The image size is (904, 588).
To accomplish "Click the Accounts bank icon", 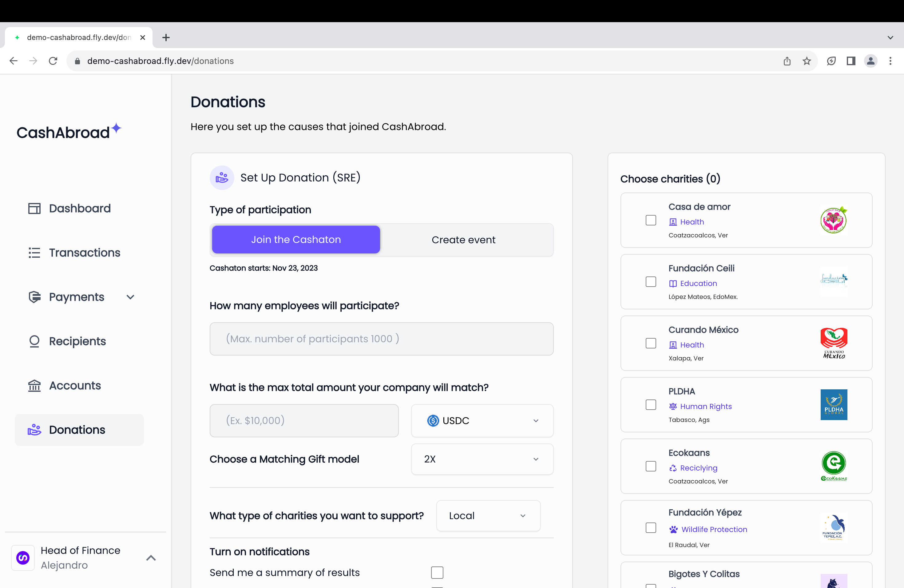I will [34, 386].
